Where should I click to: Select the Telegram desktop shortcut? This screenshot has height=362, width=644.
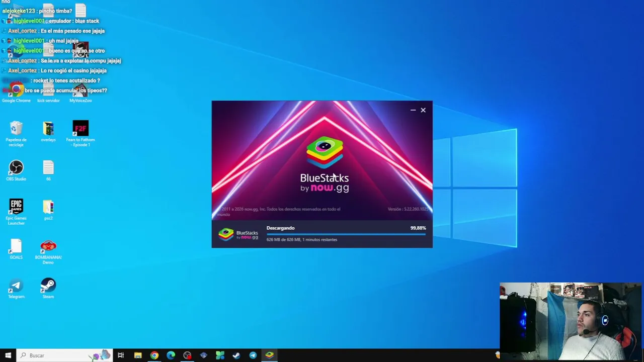coord(16,288)
